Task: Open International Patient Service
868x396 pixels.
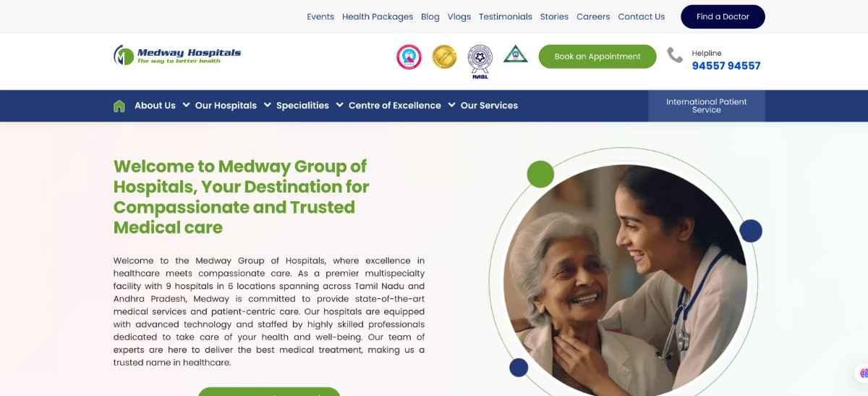Action: (707, 106)
